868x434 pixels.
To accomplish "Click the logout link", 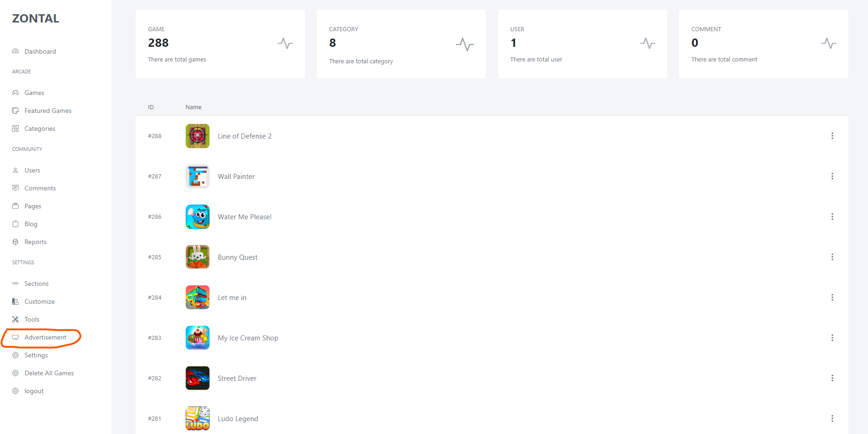I will (x=34, y=391).
